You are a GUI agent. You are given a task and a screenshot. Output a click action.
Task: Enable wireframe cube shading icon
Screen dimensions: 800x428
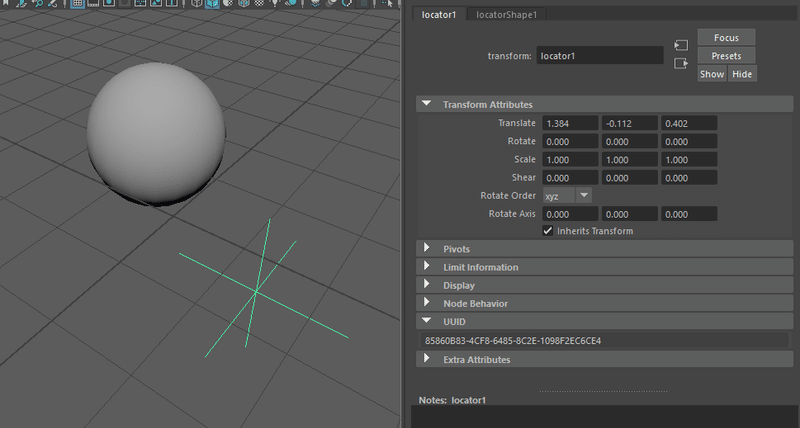coord(196,3)
